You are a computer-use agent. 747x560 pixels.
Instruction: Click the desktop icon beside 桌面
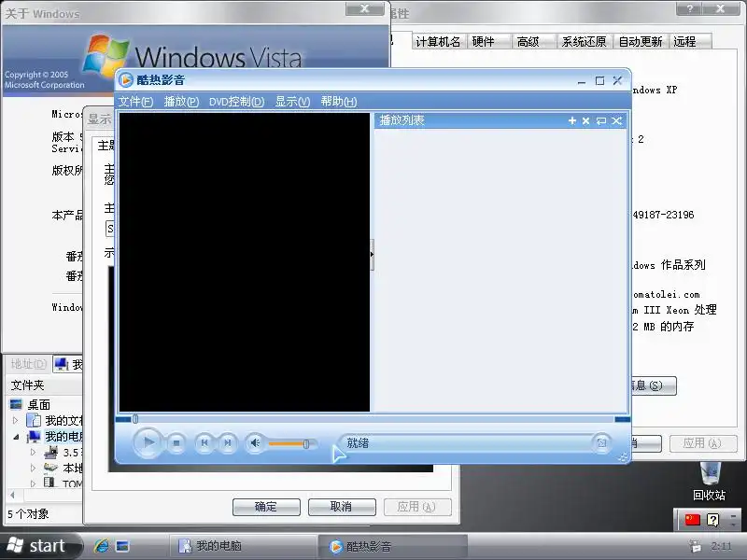click(16, 404)
